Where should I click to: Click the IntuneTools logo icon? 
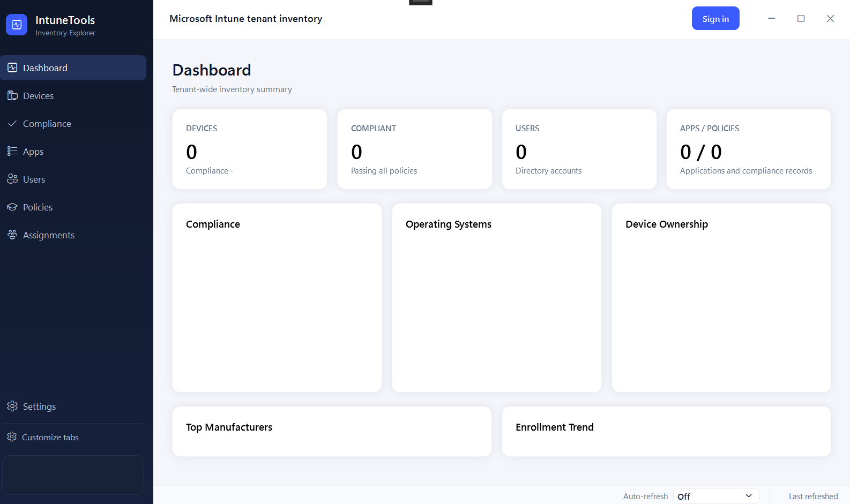pos(17,25)
